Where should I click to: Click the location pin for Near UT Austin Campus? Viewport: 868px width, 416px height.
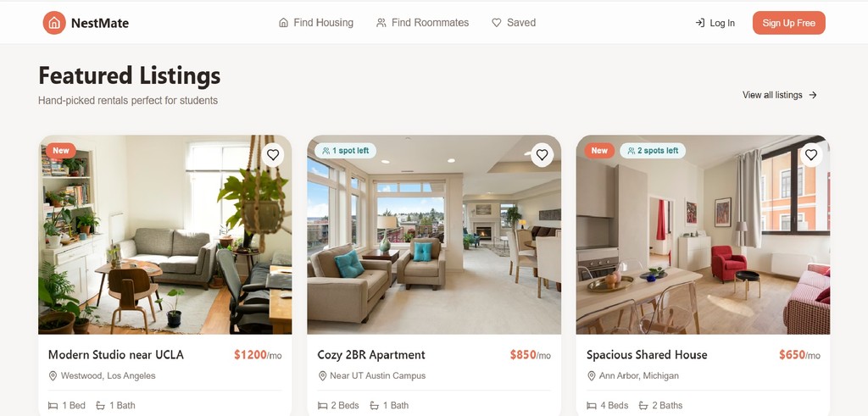click(322, 376)
